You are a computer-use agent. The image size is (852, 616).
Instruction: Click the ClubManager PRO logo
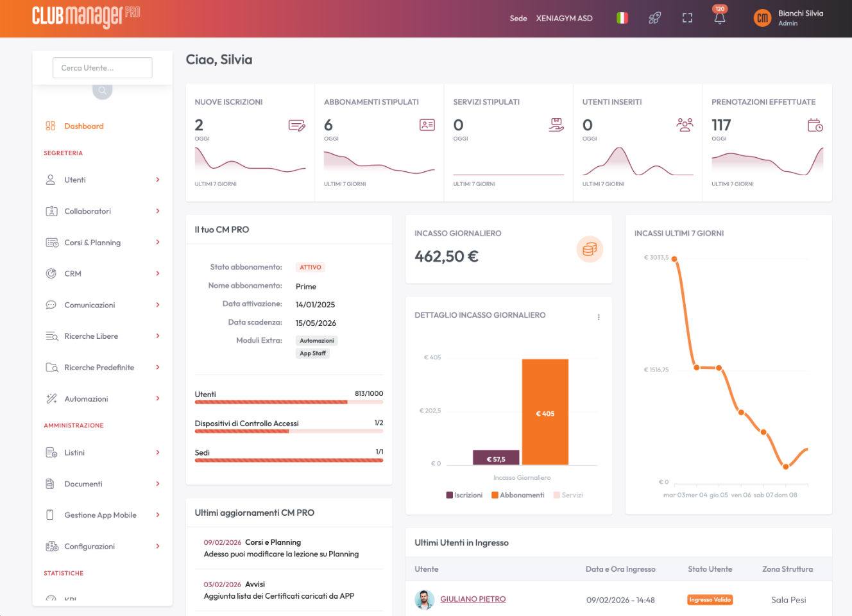[x=86, y=17]
